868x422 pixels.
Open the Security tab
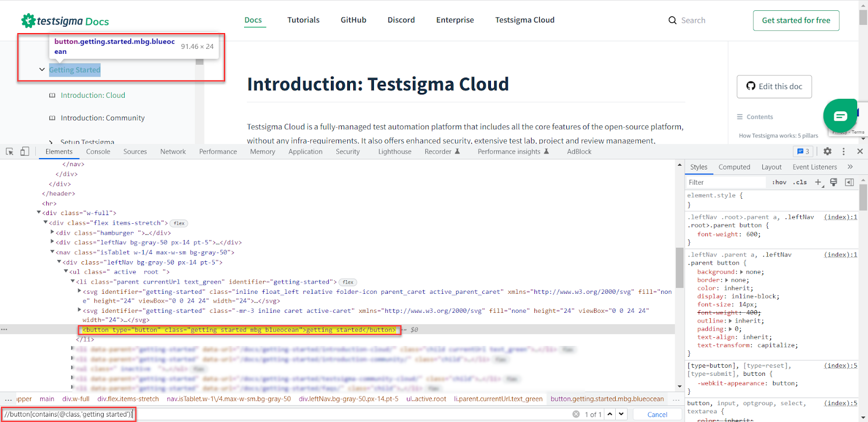[x=348, y=152]
